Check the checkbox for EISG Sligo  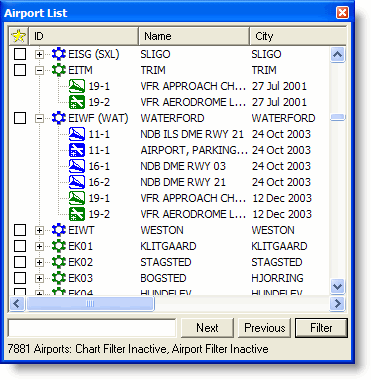(x=20, y=54)
